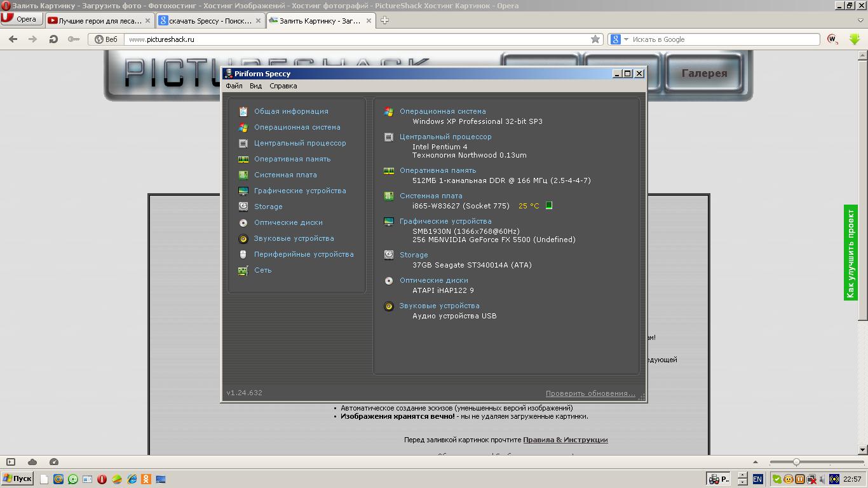Click the Сеть network icon in sidebar
The width and height of the screenshot is (868, 488).
click(x=243, y=270)
